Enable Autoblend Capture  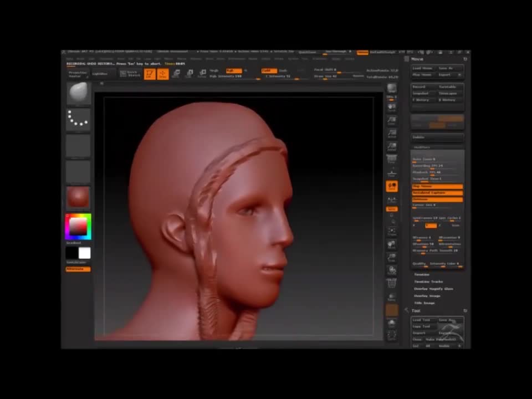point(437,192)
